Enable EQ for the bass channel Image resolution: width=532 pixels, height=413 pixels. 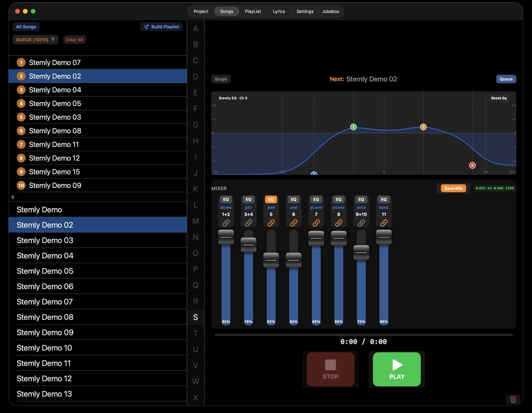384,199
